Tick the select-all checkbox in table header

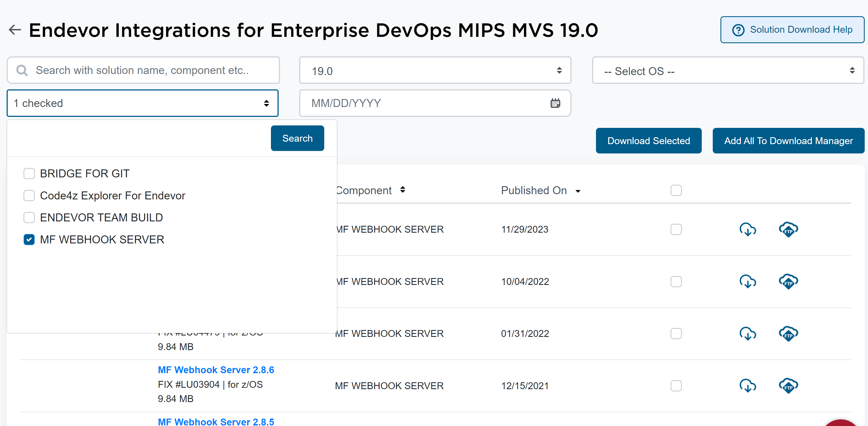[x=676, y=190]
